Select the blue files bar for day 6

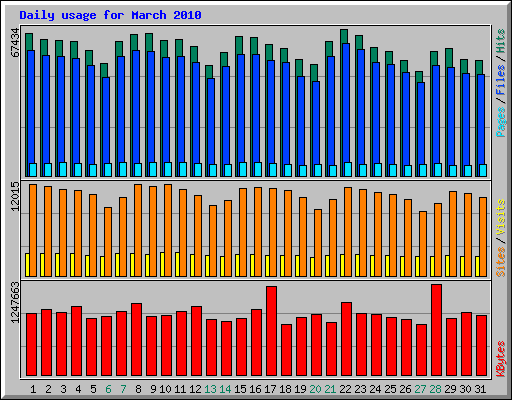point(106,120)
